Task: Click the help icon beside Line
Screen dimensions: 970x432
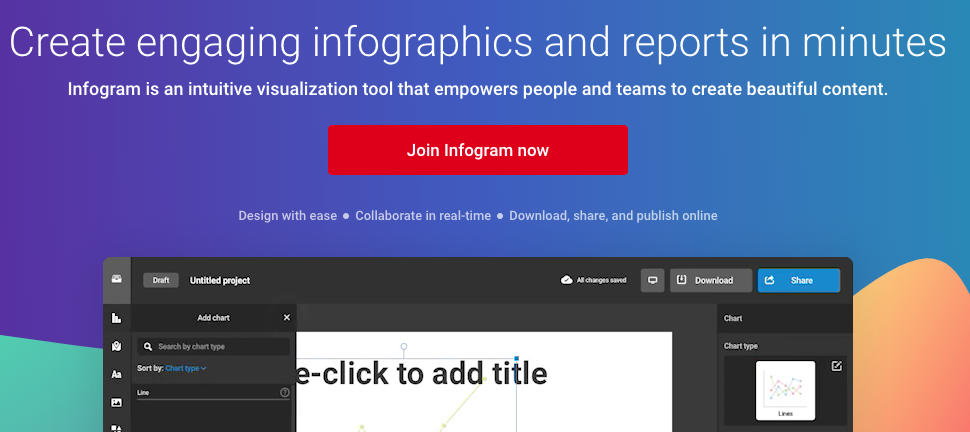Action: click(x=285, y=392)
